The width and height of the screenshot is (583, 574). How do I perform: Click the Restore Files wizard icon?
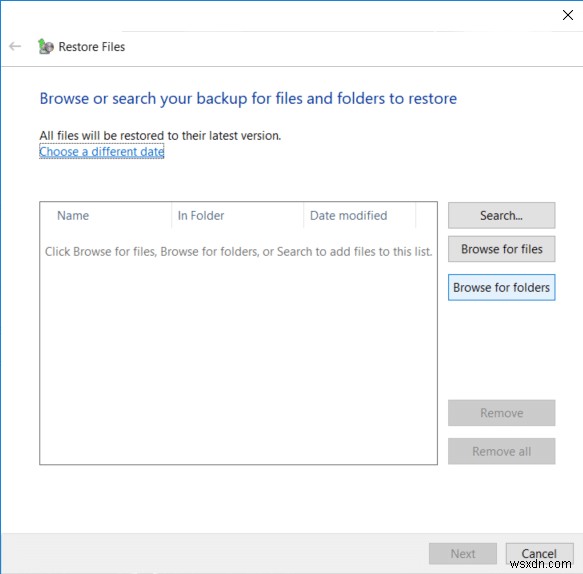(46, 46)
